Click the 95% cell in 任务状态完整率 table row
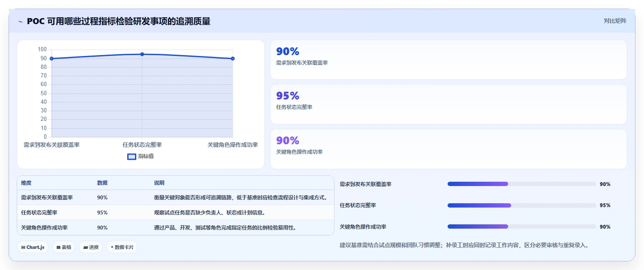Viewport: 644px width, 270px height. (102, 213)
